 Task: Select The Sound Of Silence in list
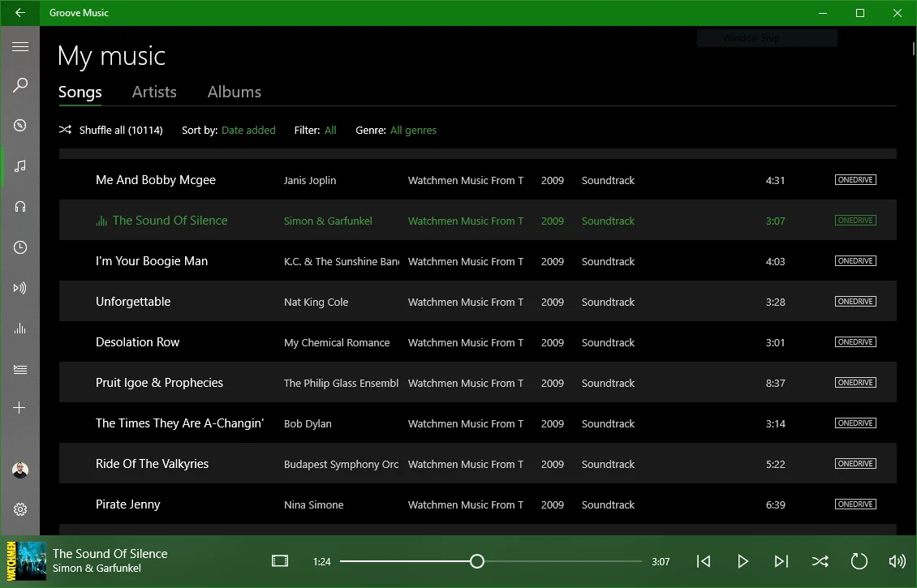(477, 221)
